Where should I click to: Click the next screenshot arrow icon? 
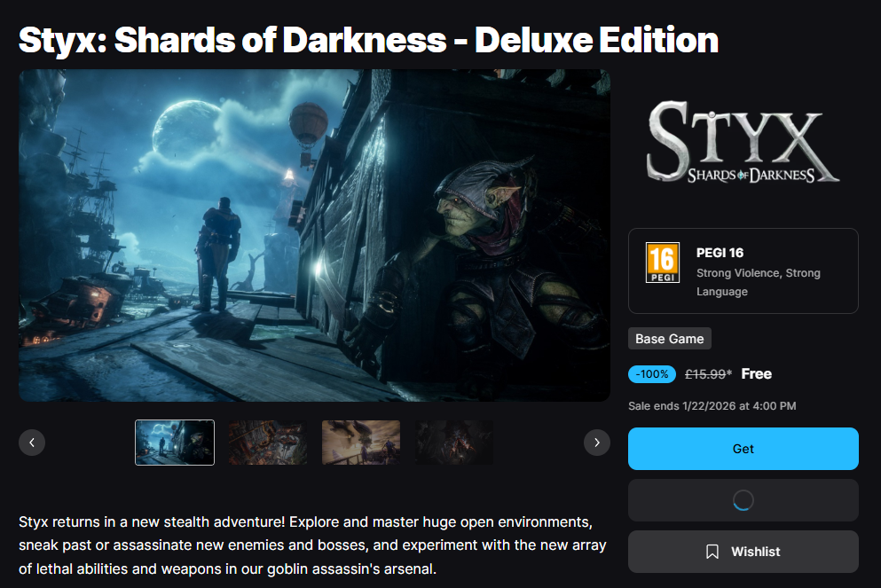(597, 443)
